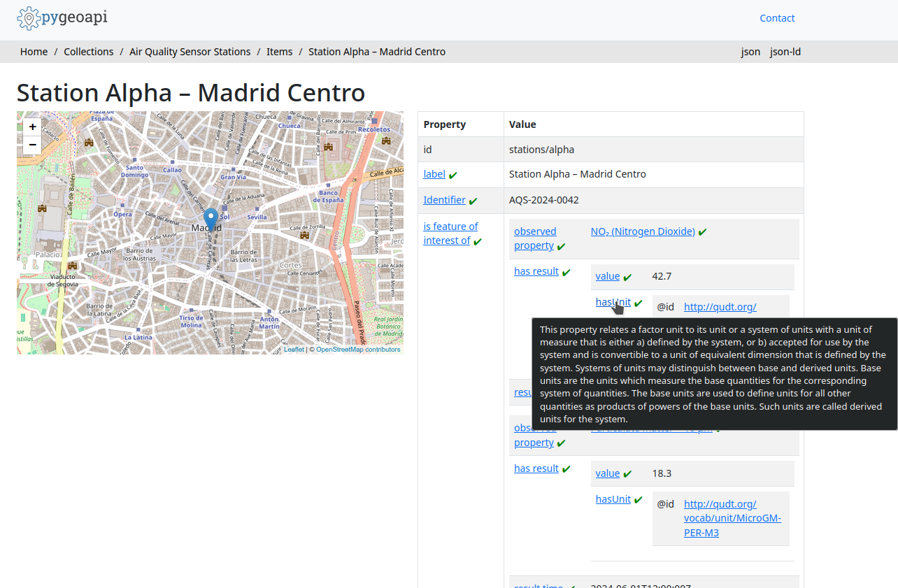Click the green checkmark beside label
The height and width of the screenshot is (588, 898).
(x=452, y=174)
